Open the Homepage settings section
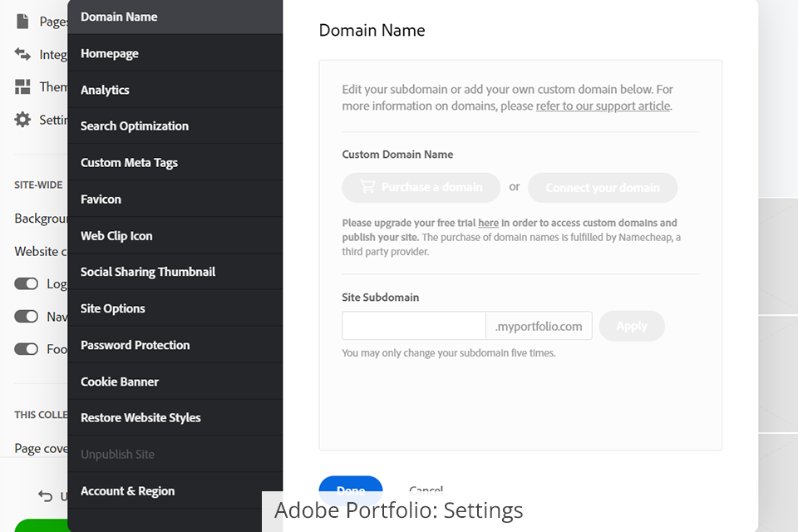798x532 pixels. click(175, 53)
